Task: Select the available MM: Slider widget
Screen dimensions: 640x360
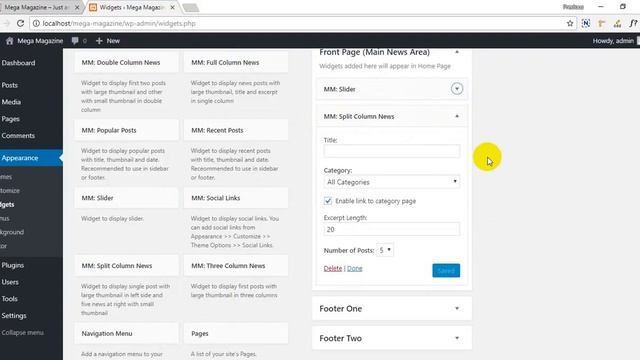Action: pos(127,198)
